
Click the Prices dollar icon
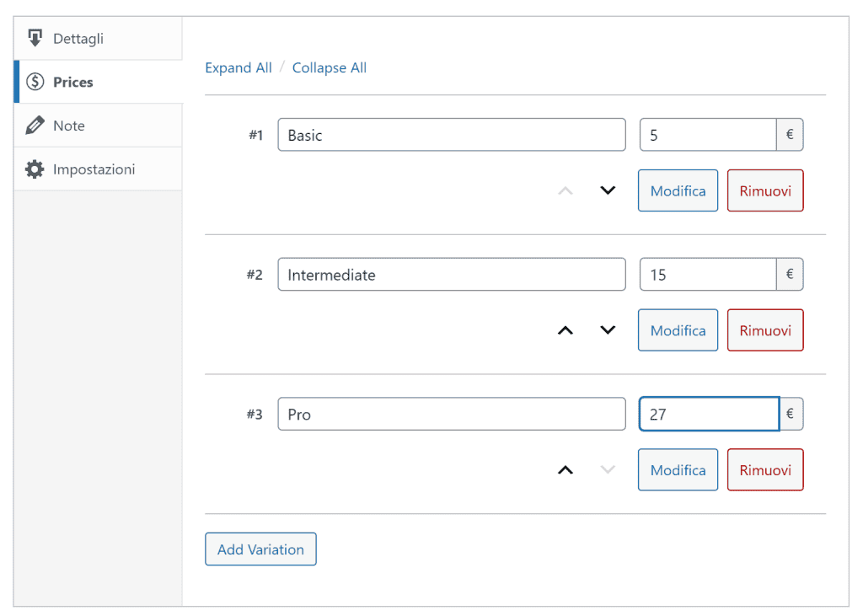(x=35, y=82)
